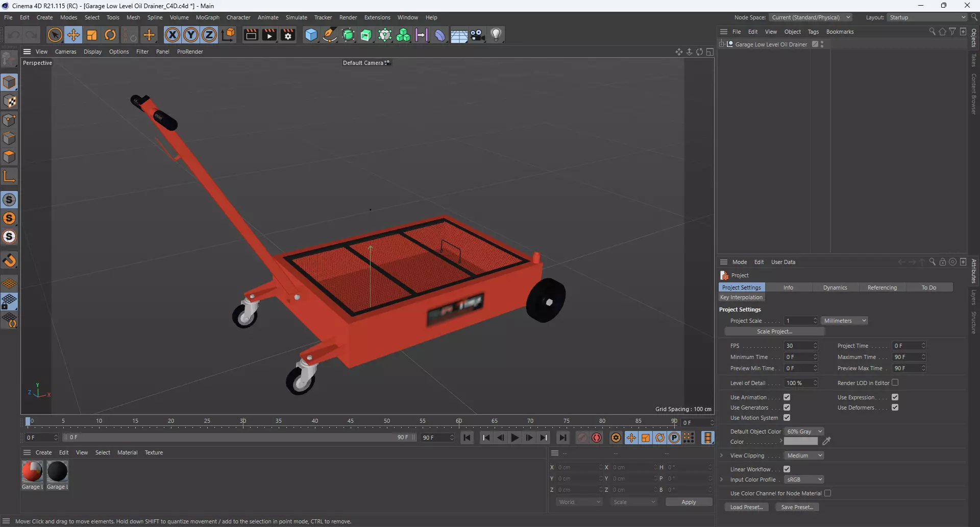Viewport: 980px width, 527px height.
Task: Enable Render LOD in Editor checkbox
Action: coord(895,382)
